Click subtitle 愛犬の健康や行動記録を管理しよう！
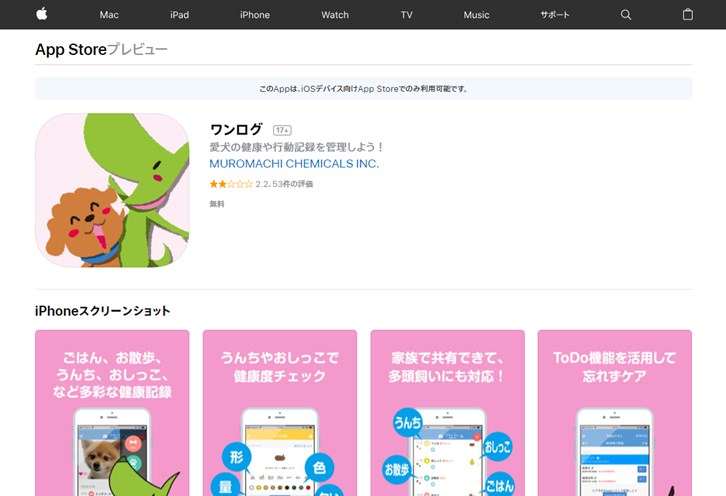This screenshot has width=726, height=496. pyautogui.click(x=297, y=147)
